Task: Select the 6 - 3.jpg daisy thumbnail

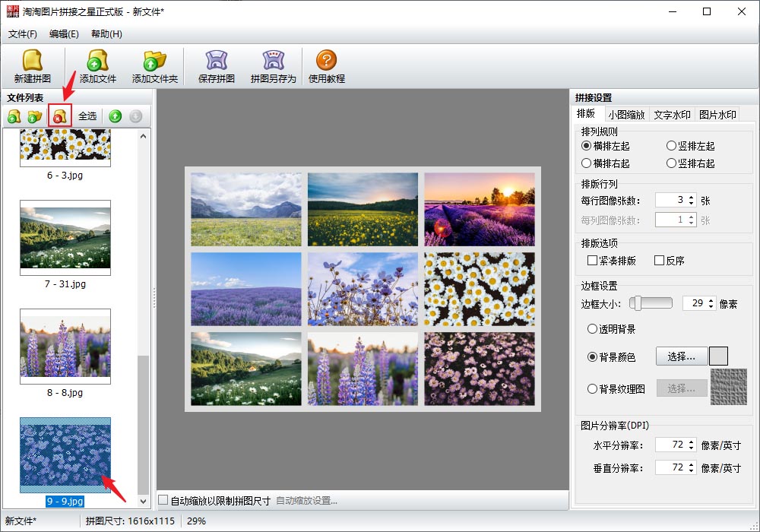Action: tap(65, 147)
